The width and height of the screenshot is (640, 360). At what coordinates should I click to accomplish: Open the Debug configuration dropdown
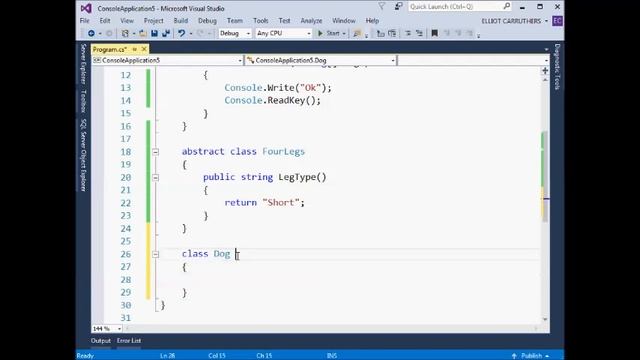tap(235, 33)
